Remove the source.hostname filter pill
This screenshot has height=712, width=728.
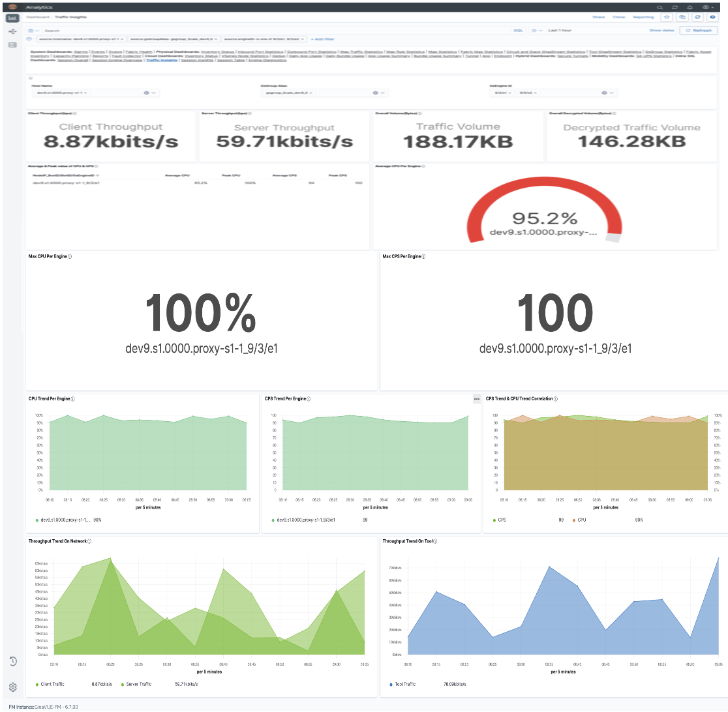[x=122, y=39]
